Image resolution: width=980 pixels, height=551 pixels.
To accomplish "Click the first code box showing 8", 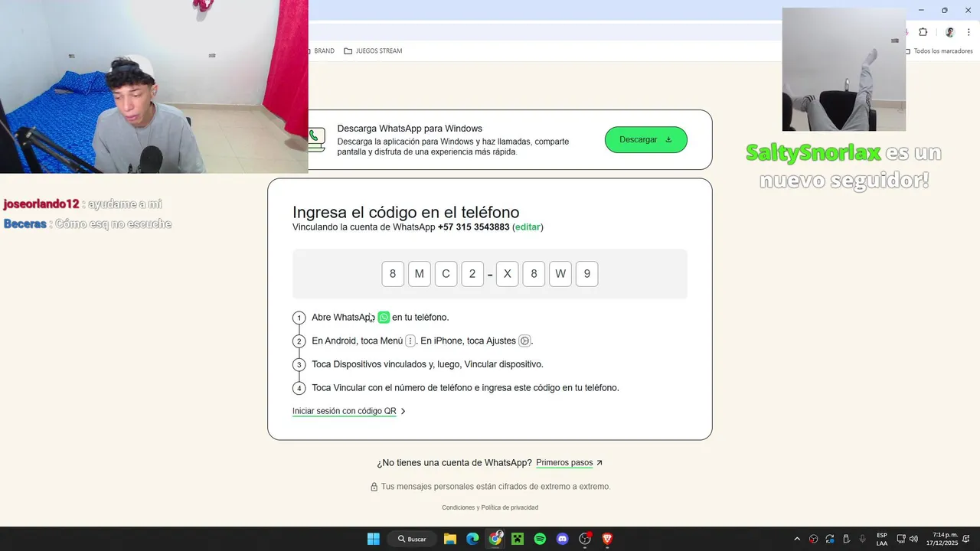I will (x=393, y=274).
